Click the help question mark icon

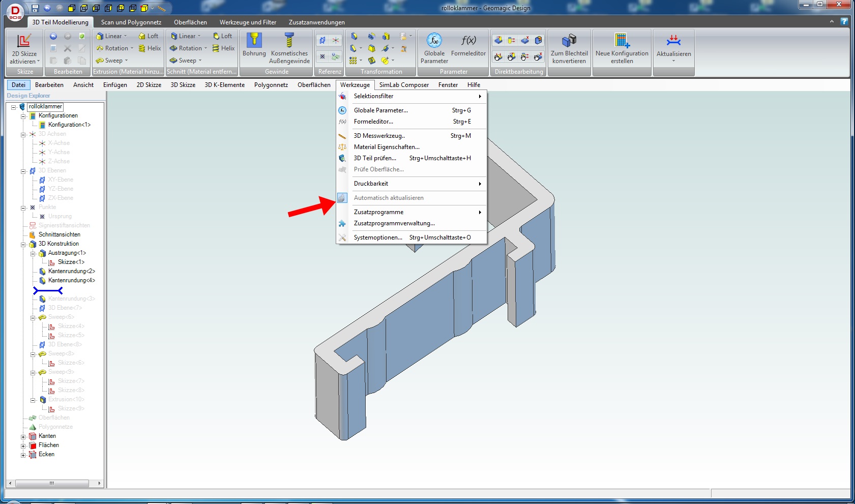(844, 21)
